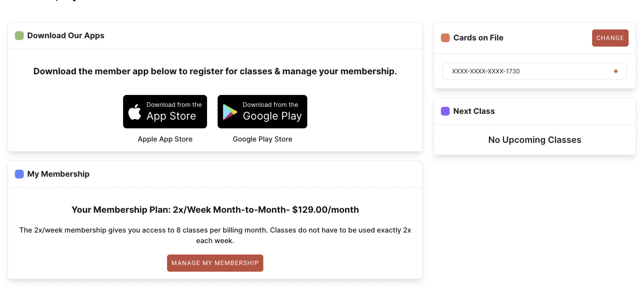Click the "No Upcoming Classes" message
Image resolution: width=644 pixels, height=291 pixels.
pos(535,140)
